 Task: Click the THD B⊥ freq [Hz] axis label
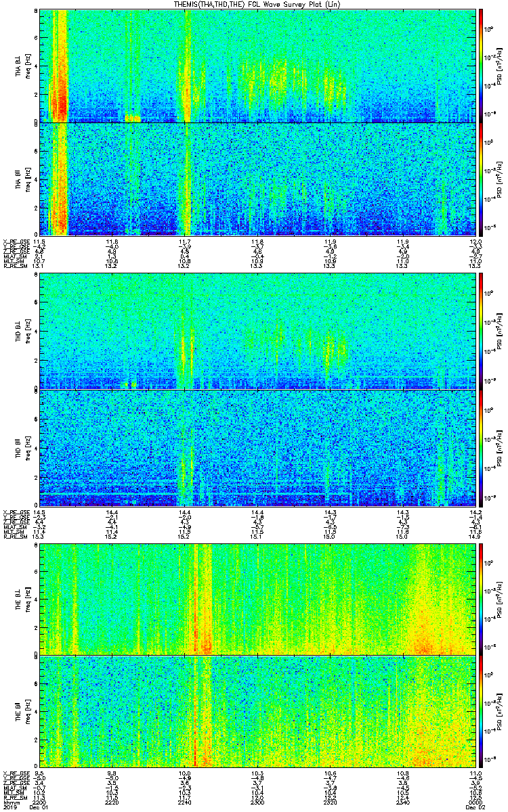pos(27,331)
